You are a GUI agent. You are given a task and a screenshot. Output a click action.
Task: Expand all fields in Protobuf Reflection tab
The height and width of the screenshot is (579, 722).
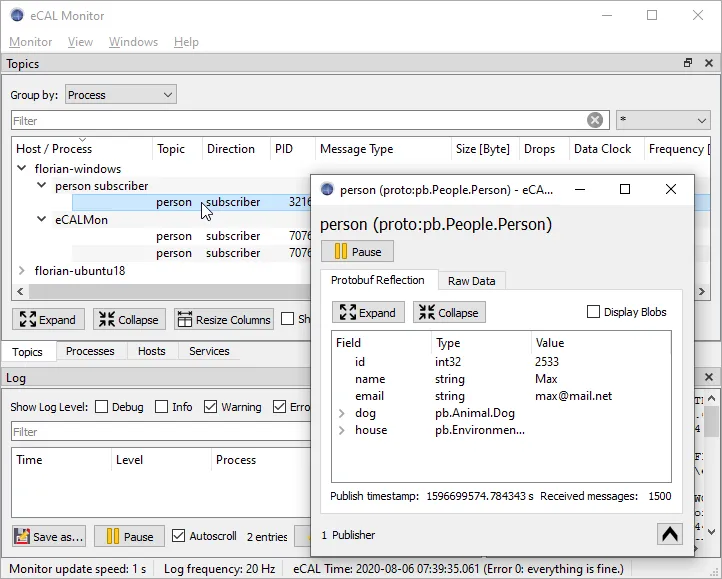(x=368, y=312)
